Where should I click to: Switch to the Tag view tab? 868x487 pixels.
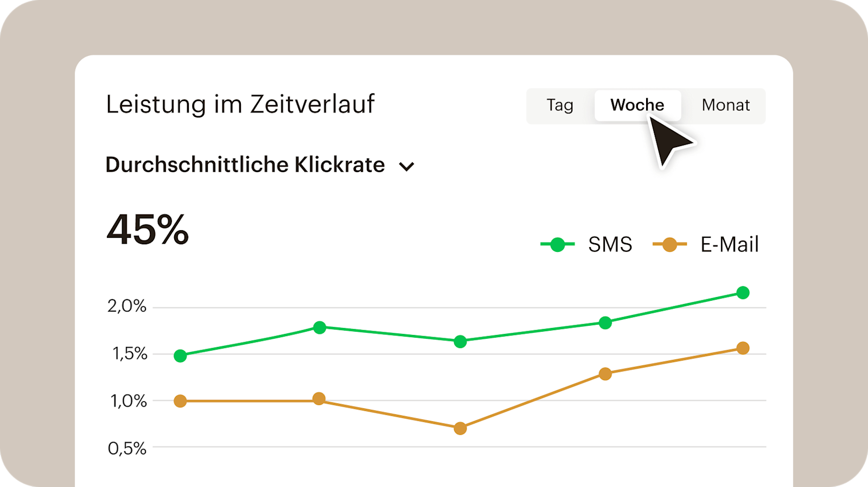(559, 105)
